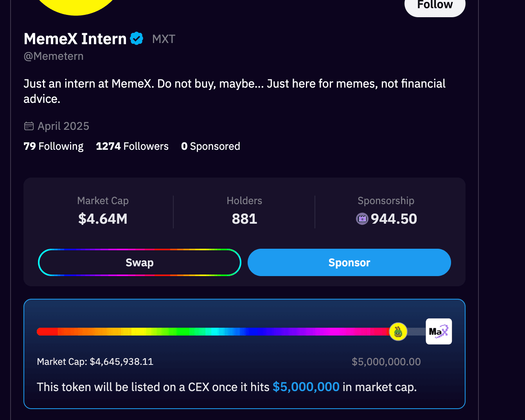
Task: Click the calendar icon beside April 2025
Action: pyautogui.click(x=29, y=126)
